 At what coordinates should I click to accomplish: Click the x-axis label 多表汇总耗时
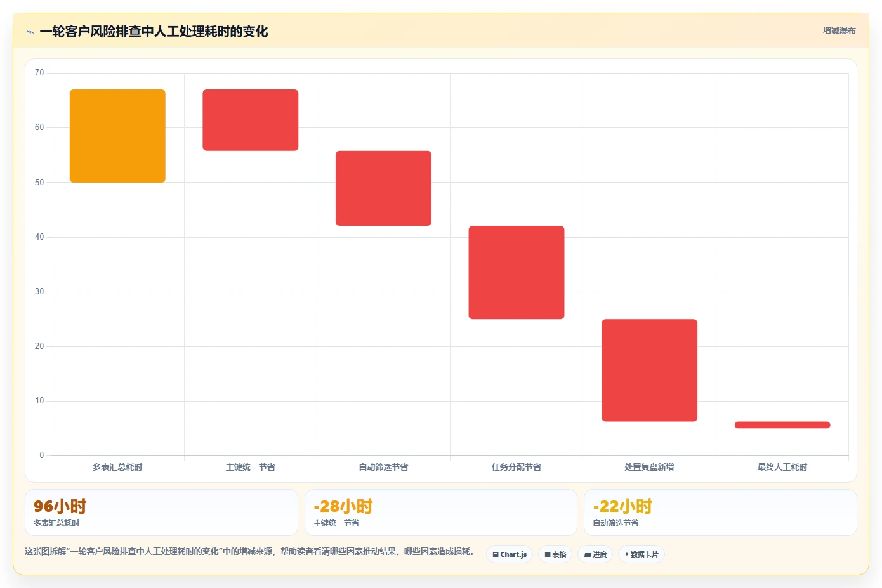point(117,467)
